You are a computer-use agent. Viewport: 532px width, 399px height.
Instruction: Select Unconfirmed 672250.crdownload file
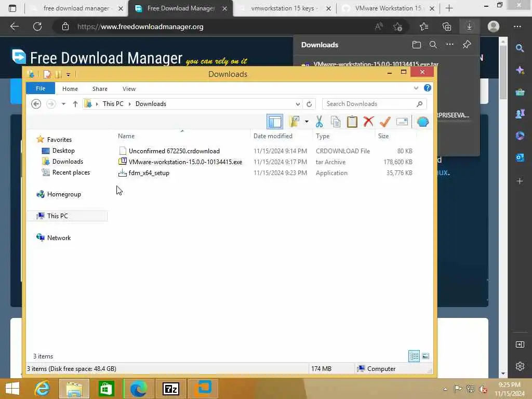[x=174, y=151]
